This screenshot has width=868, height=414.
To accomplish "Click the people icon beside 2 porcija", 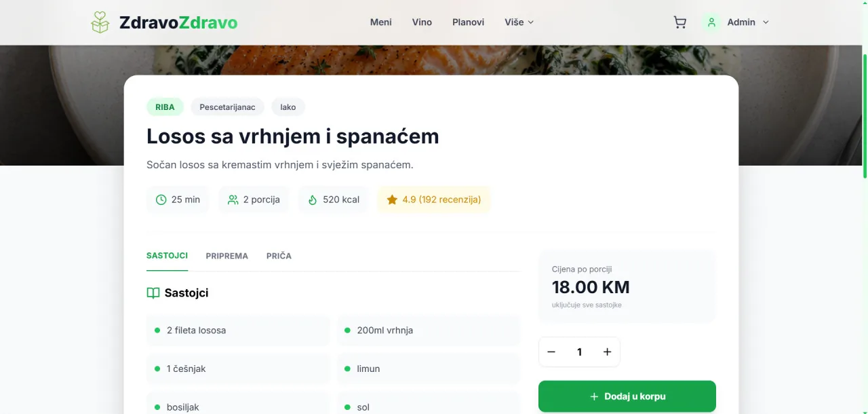I will [x=233, y=200].
